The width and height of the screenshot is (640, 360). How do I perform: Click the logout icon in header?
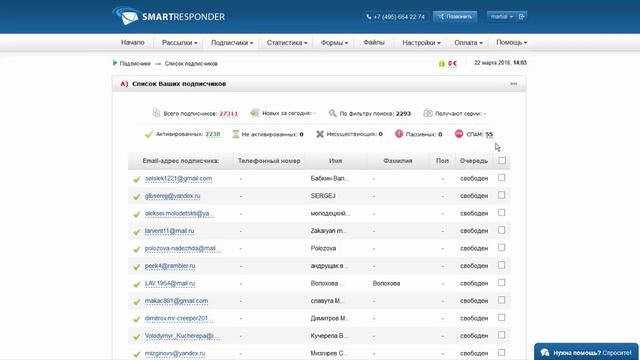point(522,17)
